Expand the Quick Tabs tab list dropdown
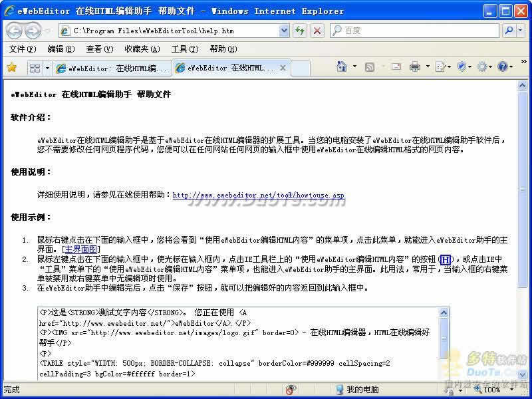Image resolution: width=532 pixels, height=399 pixels. pos(47,68)
